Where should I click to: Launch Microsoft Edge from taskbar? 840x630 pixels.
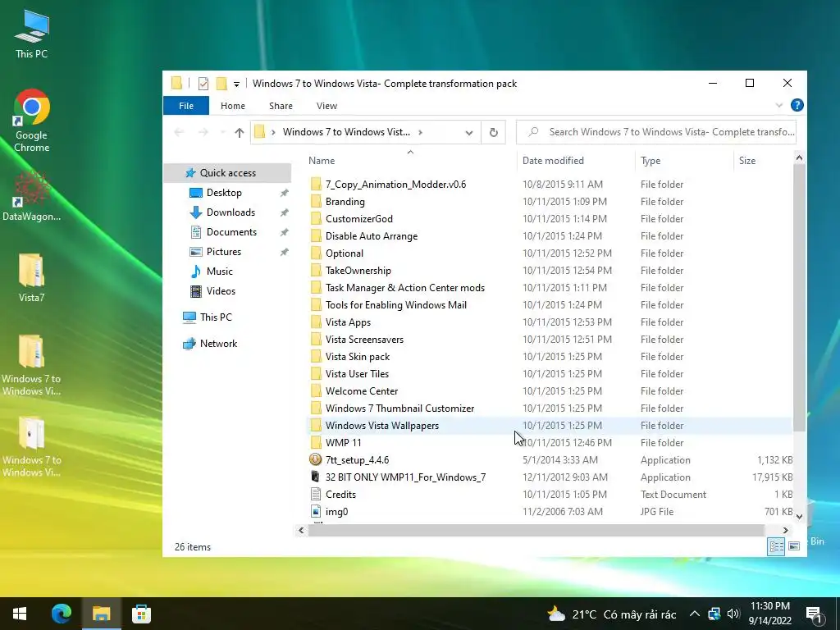61,614
